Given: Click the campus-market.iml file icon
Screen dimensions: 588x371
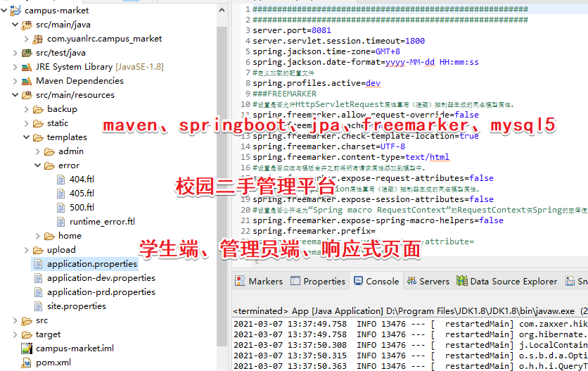Looking at the screenshot, I should 27,348.
